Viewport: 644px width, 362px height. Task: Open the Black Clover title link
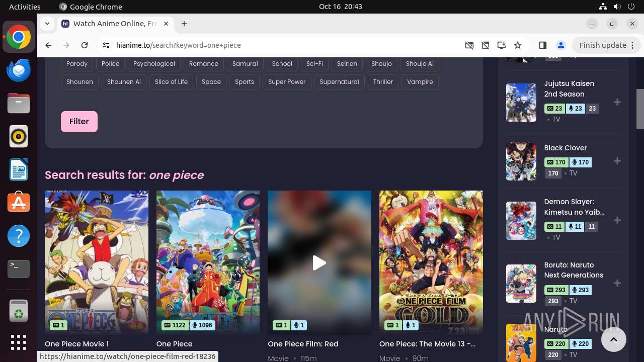(566, 148)
